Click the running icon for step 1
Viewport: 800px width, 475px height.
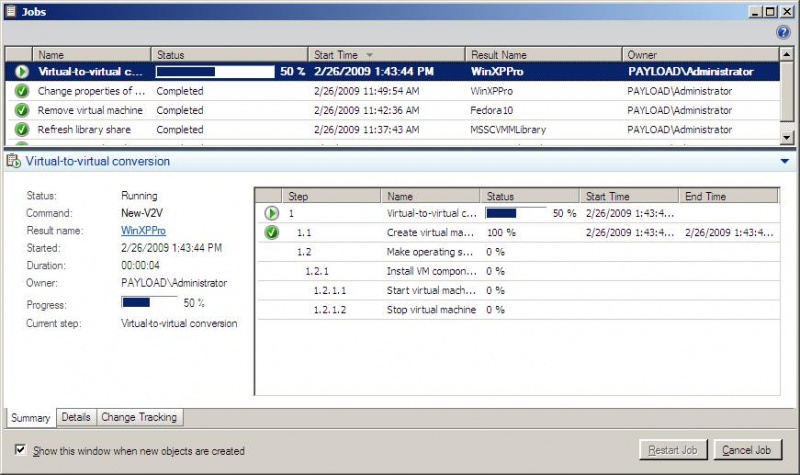click(x=272, y=213)
